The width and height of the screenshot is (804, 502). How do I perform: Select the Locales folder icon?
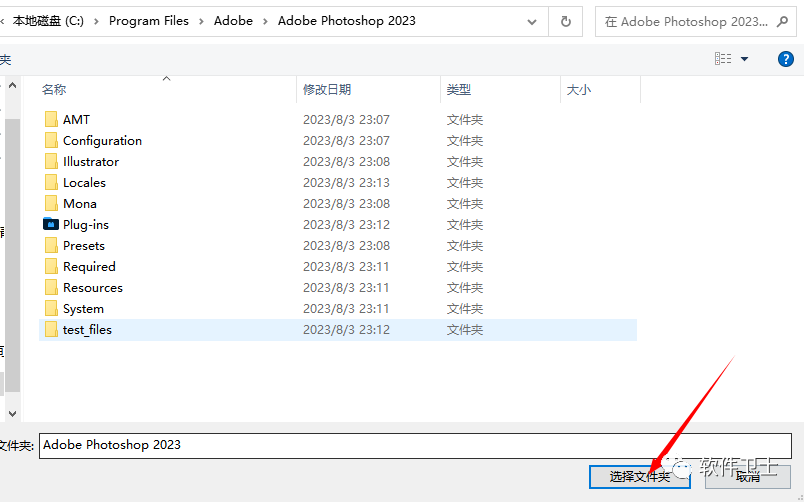(x=51, y=183)
